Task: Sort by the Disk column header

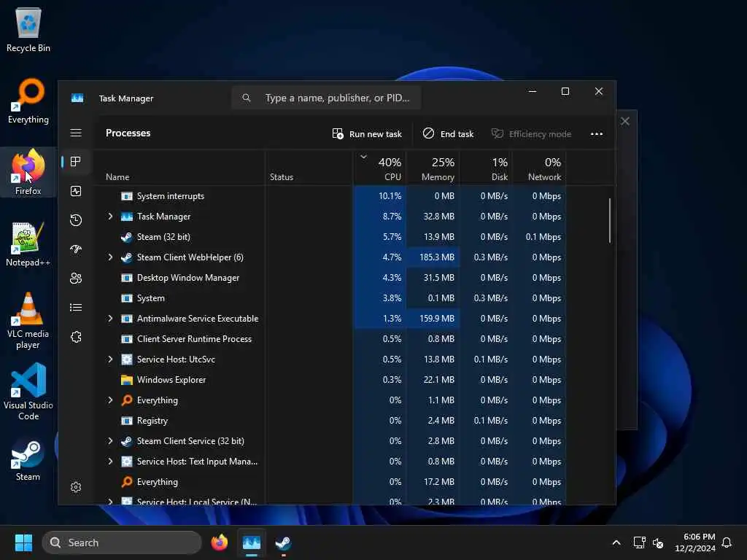Action: point(486,168)
